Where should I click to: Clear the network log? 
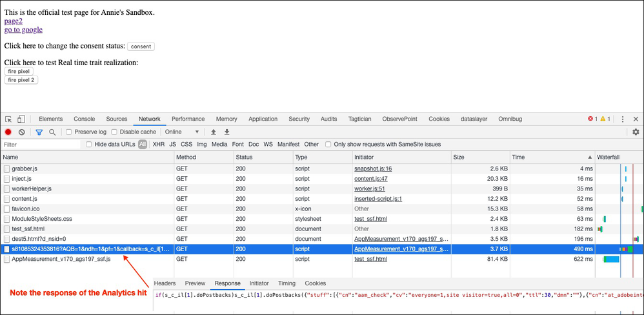tap(21, 132)
